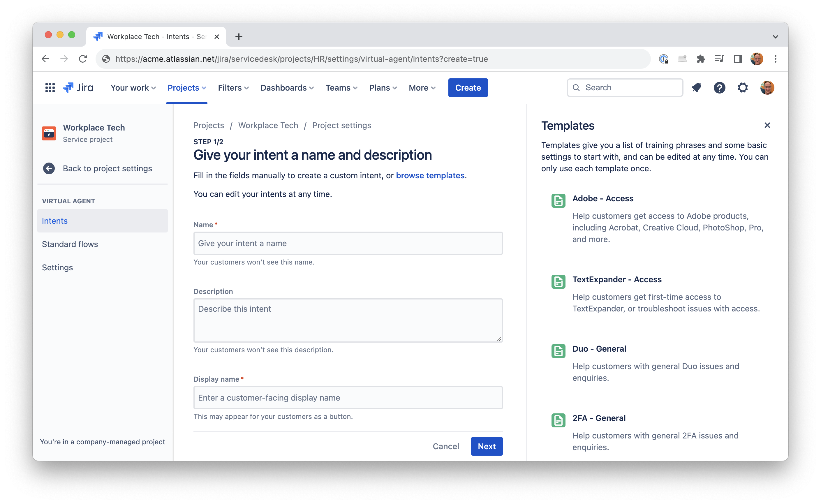Image resolution: width=821 pixels, height=504 pixels.
Task: Open the Jira settings gear icon
Action: point(742,88)
